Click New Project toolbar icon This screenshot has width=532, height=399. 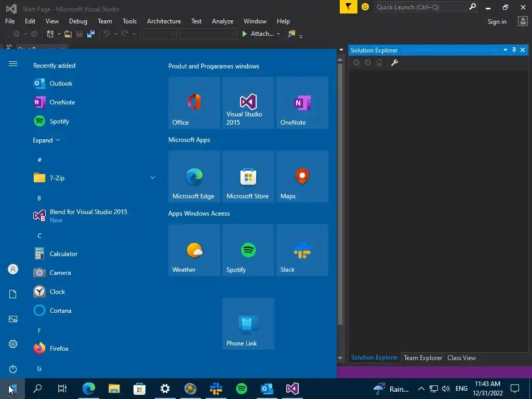pos(50,34)
